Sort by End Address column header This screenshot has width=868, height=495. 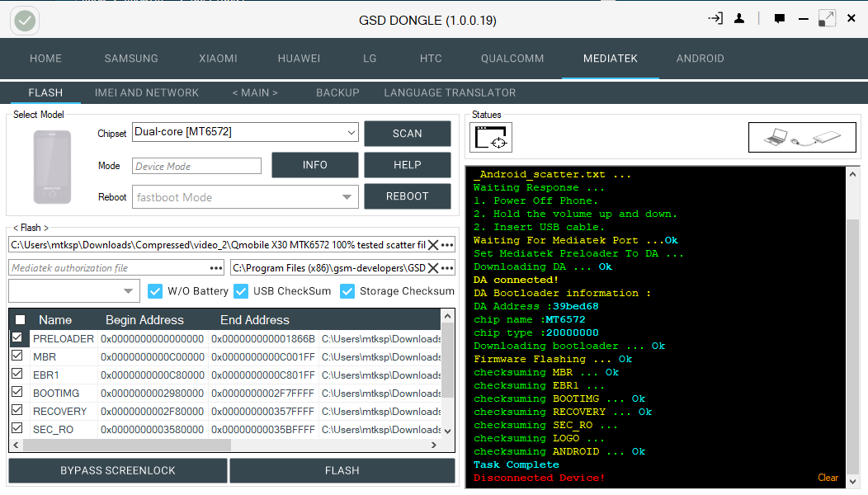point(255,320)
